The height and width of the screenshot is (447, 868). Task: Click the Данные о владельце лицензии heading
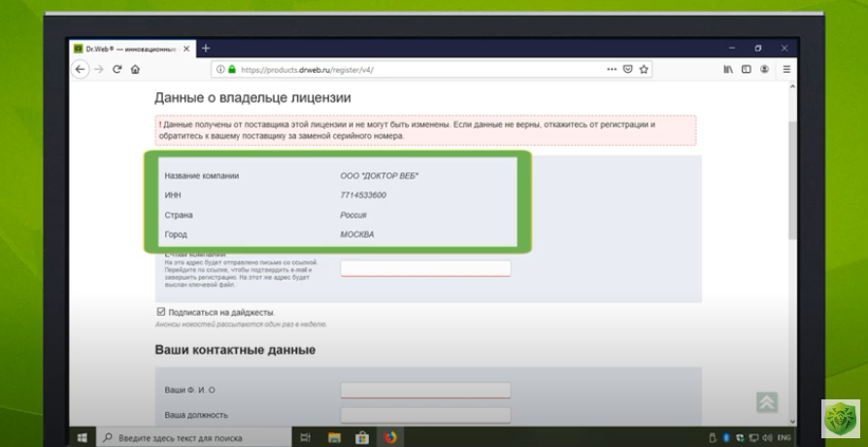[x=252, y=98]
